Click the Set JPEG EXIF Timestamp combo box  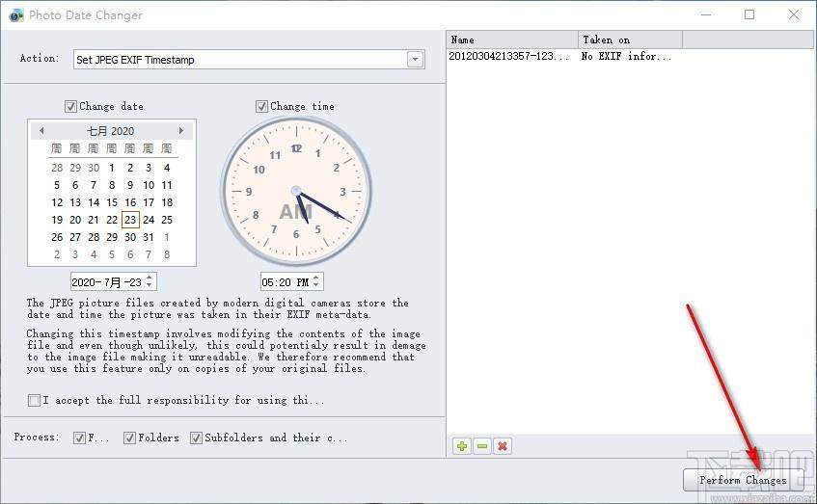tap(249, 60)
